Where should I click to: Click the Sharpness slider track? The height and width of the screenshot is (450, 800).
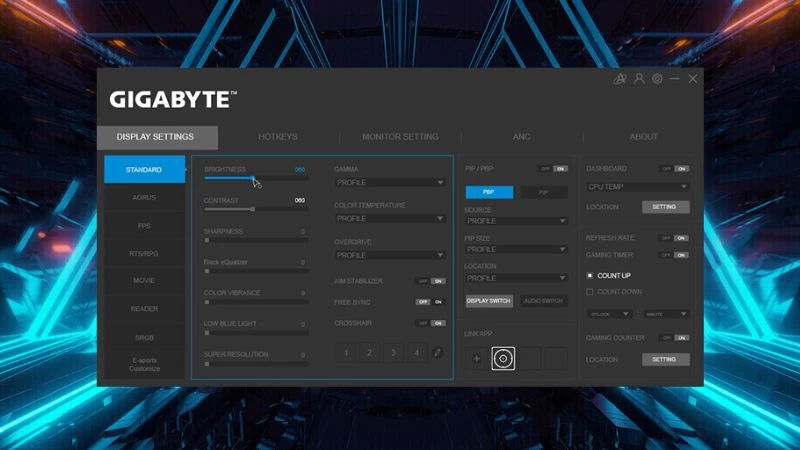(256, 240)
